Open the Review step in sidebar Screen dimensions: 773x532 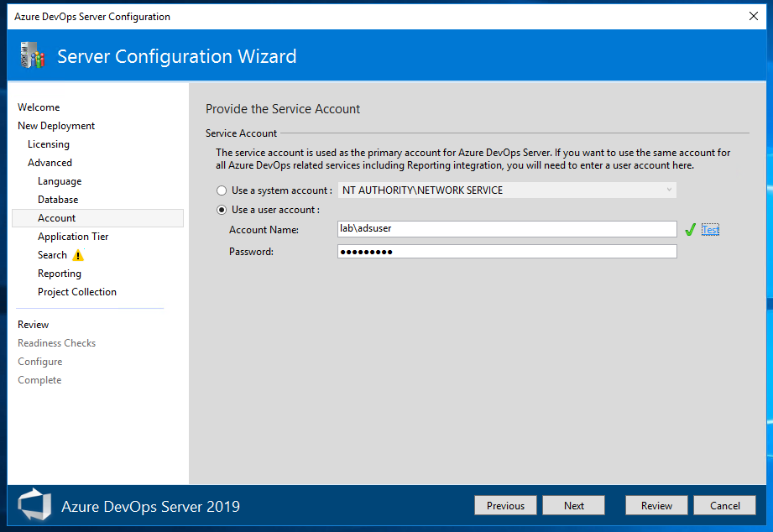(x=33, y=325)
